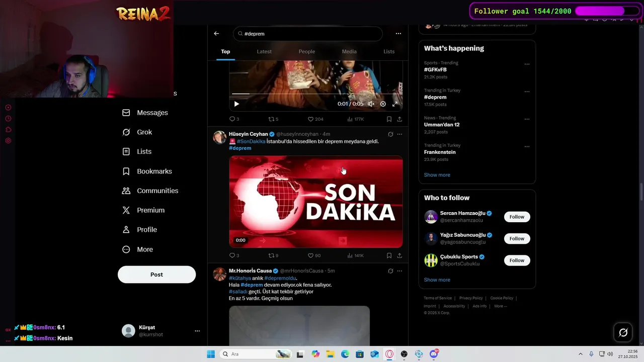Show more under What's happening

pos(437,175)
